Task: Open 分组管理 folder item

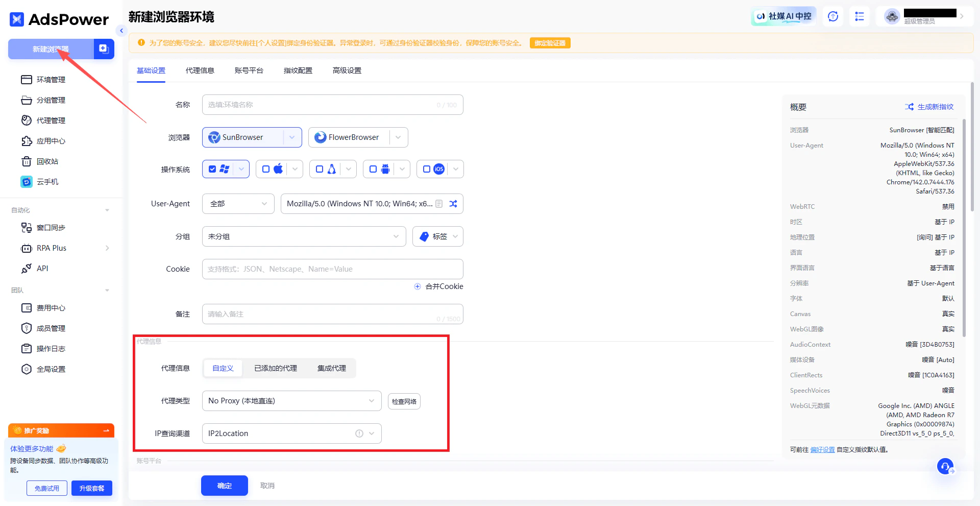Action: pos(43,100)
